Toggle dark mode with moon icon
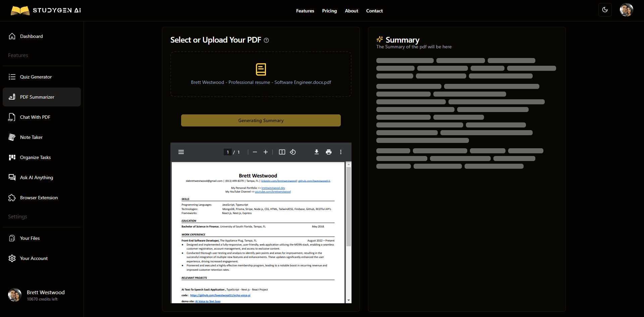 pos(605,10)
